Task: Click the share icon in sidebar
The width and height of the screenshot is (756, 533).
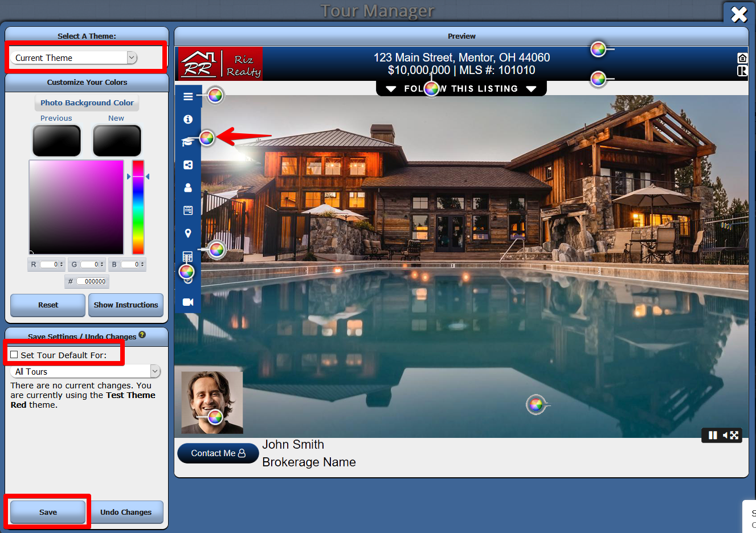Action: [x=188, y=165]
